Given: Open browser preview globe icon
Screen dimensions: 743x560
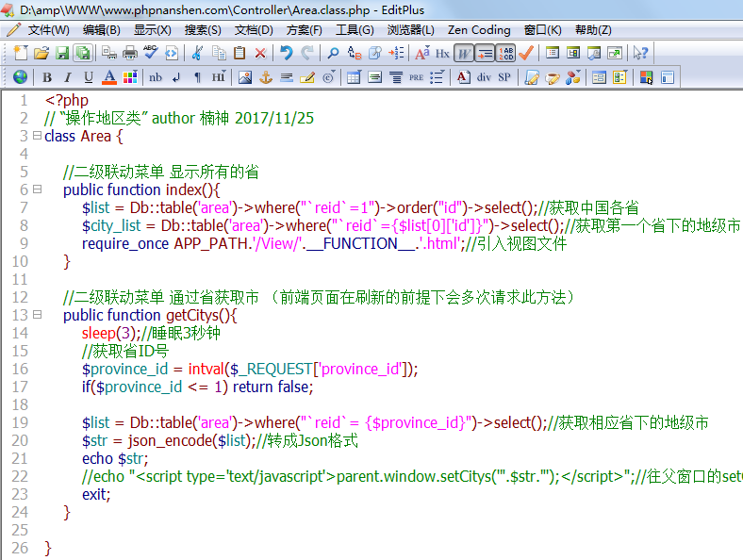Looking at the screenshot, I should coord(21,76).
